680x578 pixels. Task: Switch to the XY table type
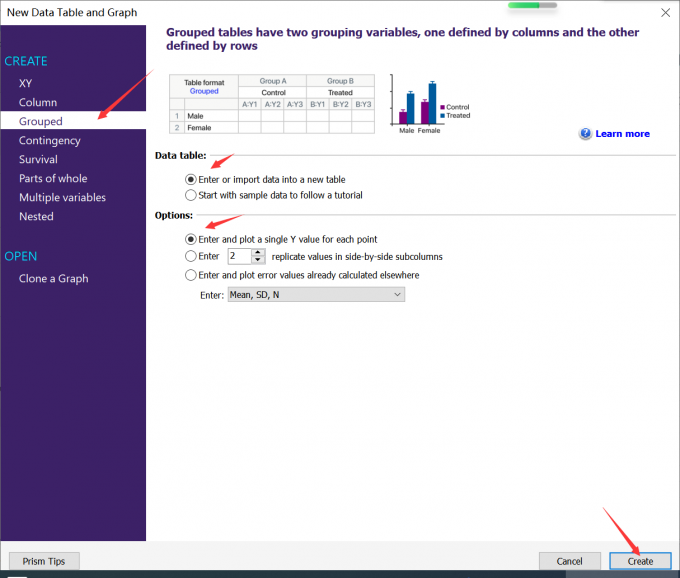tap(26, 83)
